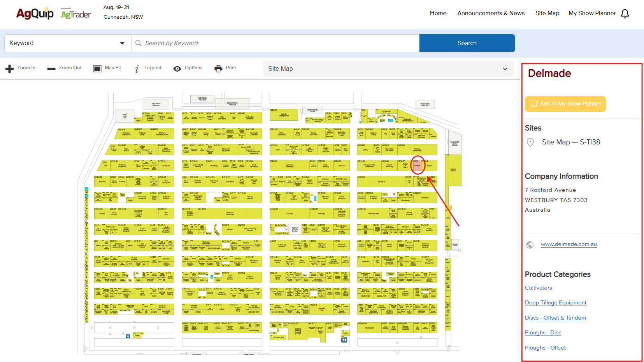This screenshot has width=644, height=362.
Task: Open Site Map — S-TI38 location
Action: (x=570, y=142)
